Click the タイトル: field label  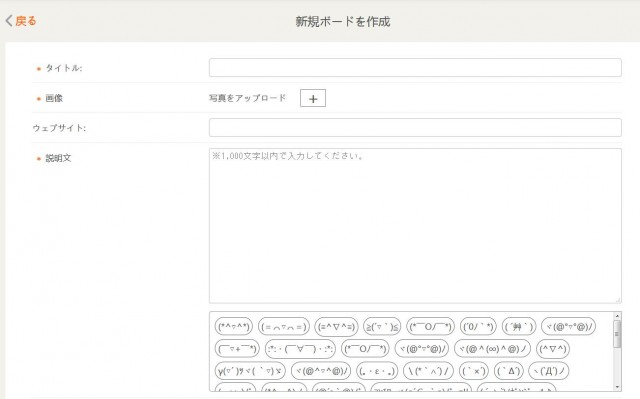[64, 68]
